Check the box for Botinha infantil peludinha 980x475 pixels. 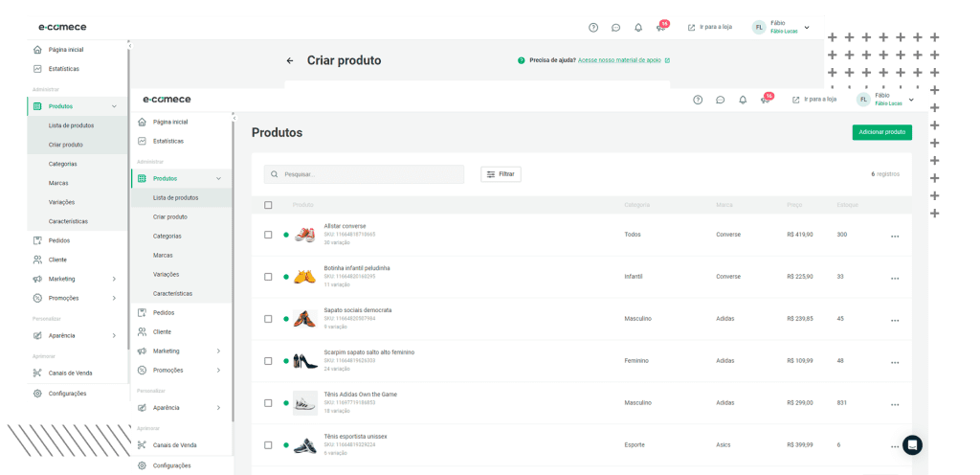click(x=268, y=277)
